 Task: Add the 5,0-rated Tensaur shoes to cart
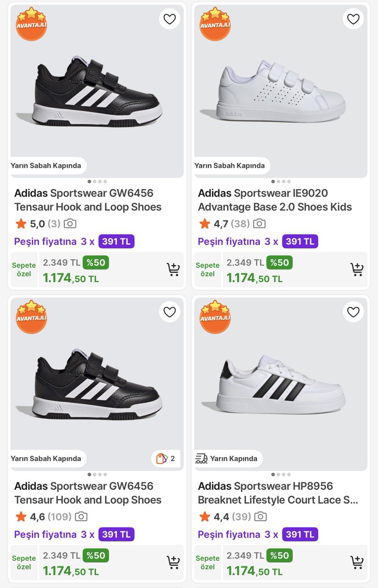pos(173,269)
